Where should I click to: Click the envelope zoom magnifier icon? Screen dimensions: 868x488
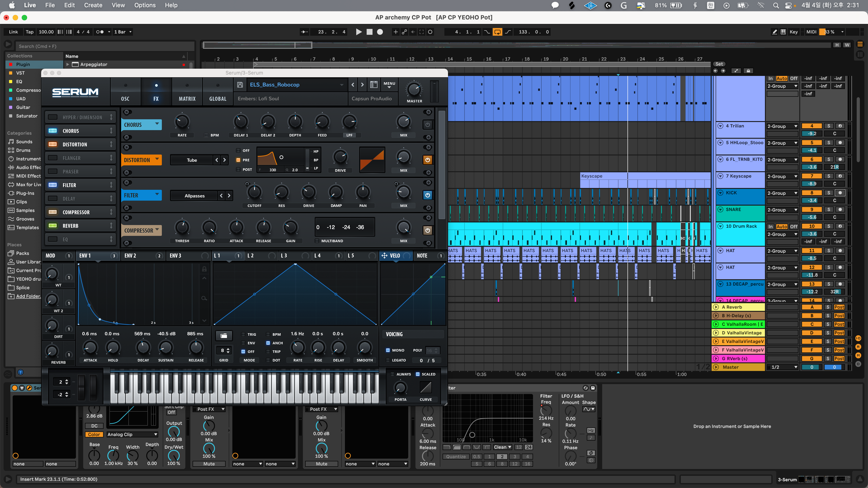point(204,298)
